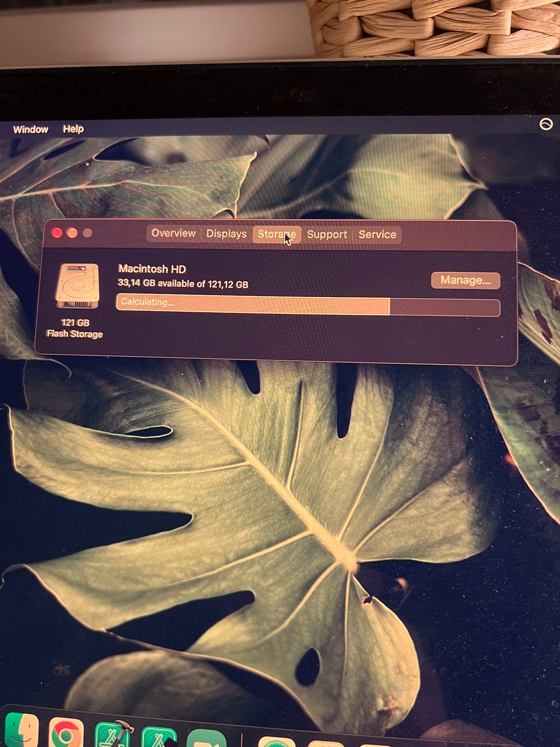The height and width of the screenshot is (747, 560).
Task: Click the '121 GB Flash Storage' label
Action: point(75,328)
